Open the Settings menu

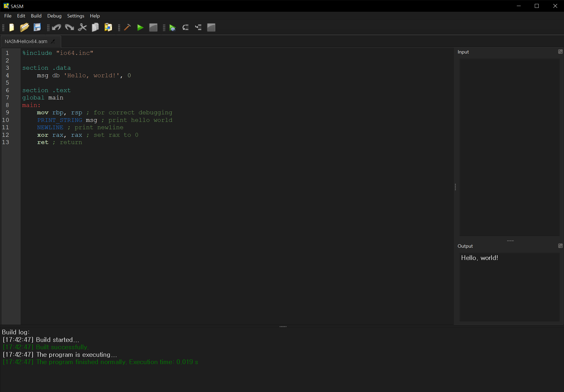click(x=76, y=16)
